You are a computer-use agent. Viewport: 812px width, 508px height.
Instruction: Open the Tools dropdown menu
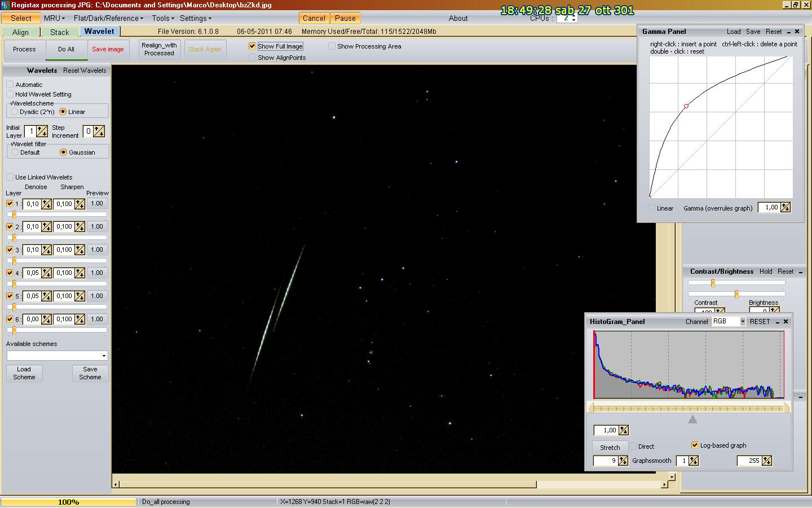click(162, 18)
